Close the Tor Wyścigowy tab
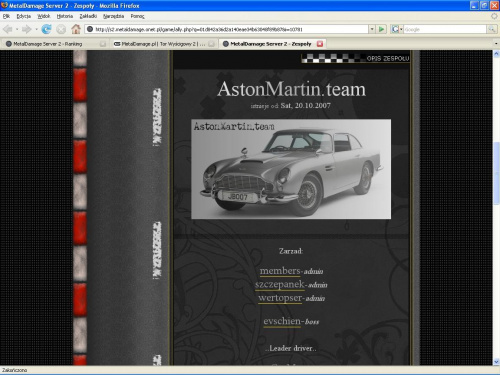This screenshot has width=500, height=375. click(211, 44)
